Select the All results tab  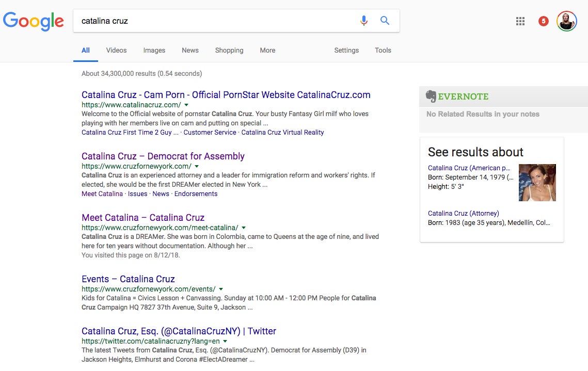click(86, 50)
